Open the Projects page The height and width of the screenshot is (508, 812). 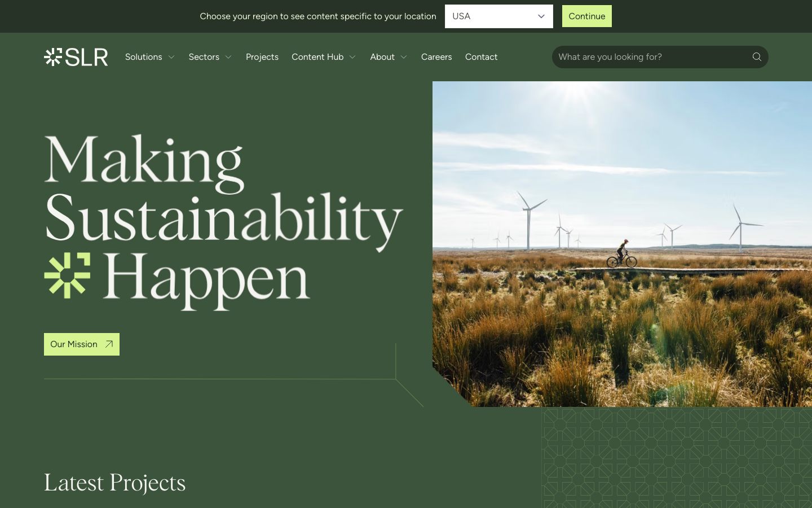pyautogui.click(x=262, y=57)
